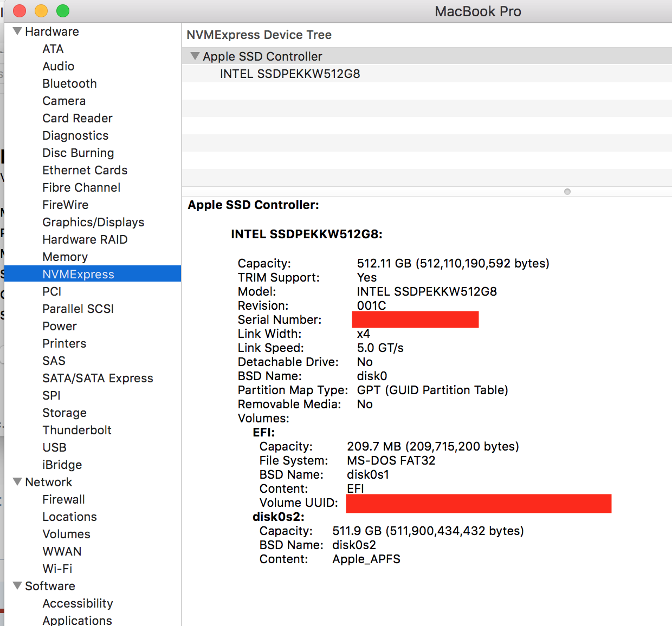Click the MS-DOS FAT32 file system value
This screenshot has width=672, height=626.
pos(391,460)
